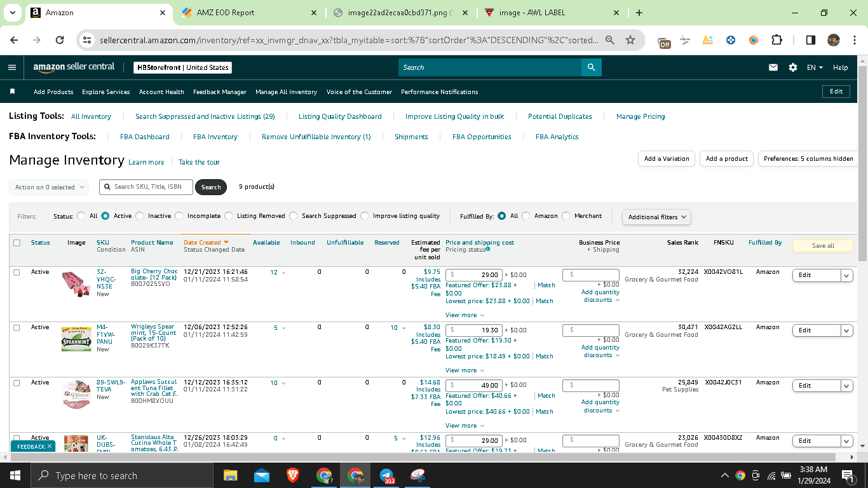Viewport: 868px width, 488px height.
Task: Open the Edit dropdown arrow for Big Cherry
Action: click(x=846, y=275)
